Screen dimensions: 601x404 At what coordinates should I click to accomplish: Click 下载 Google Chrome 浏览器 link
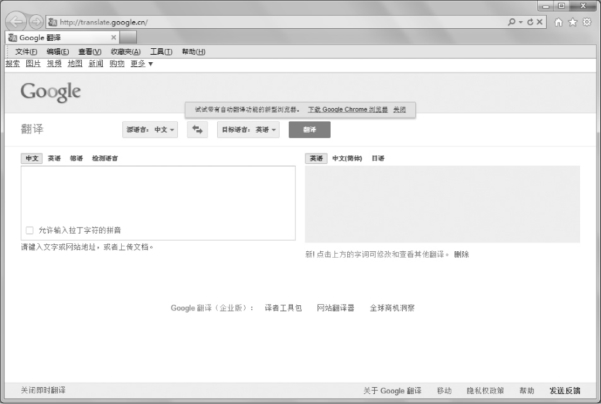(348, 110)
